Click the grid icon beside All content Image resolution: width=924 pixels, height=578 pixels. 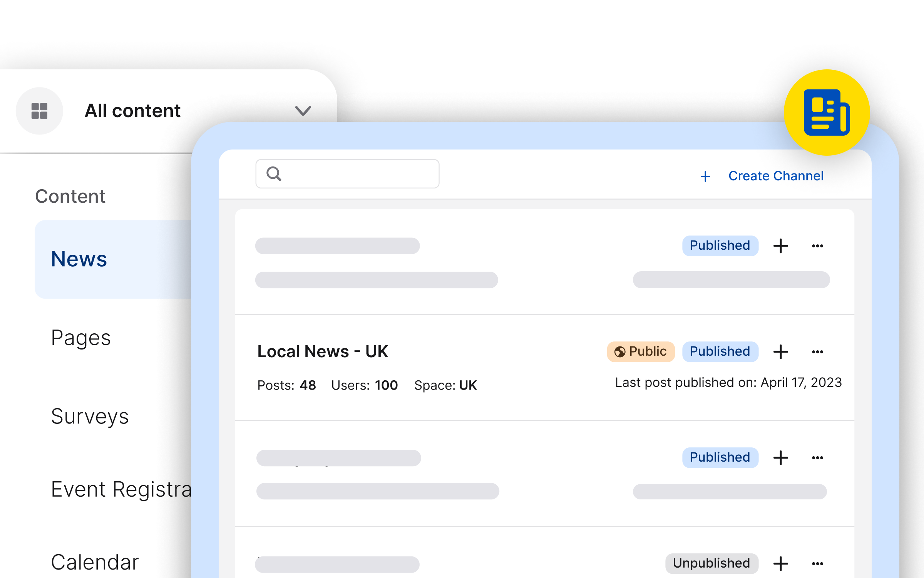click(39, 111)
